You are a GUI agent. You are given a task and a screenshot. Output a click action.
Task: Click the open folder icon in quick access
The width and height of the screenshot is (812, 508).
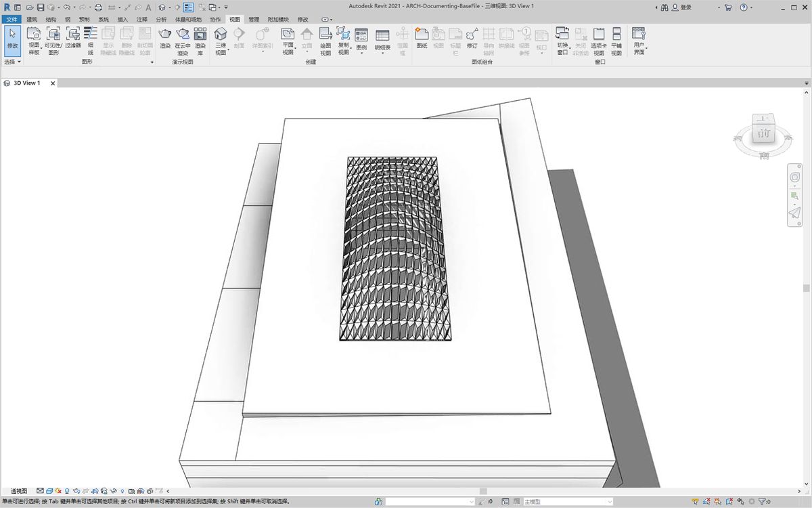point(30,7)
